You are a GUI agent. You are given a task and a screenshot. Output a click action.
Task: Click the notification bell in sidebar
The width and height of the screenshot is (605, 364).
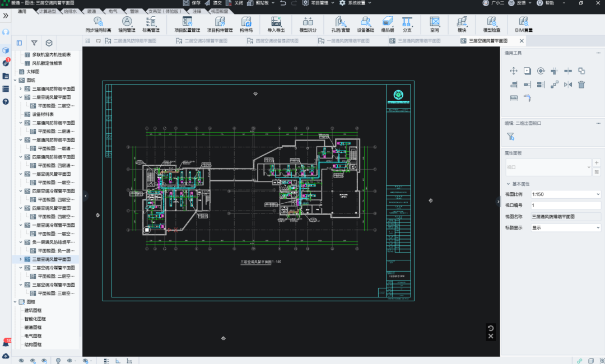pos(6,343)
